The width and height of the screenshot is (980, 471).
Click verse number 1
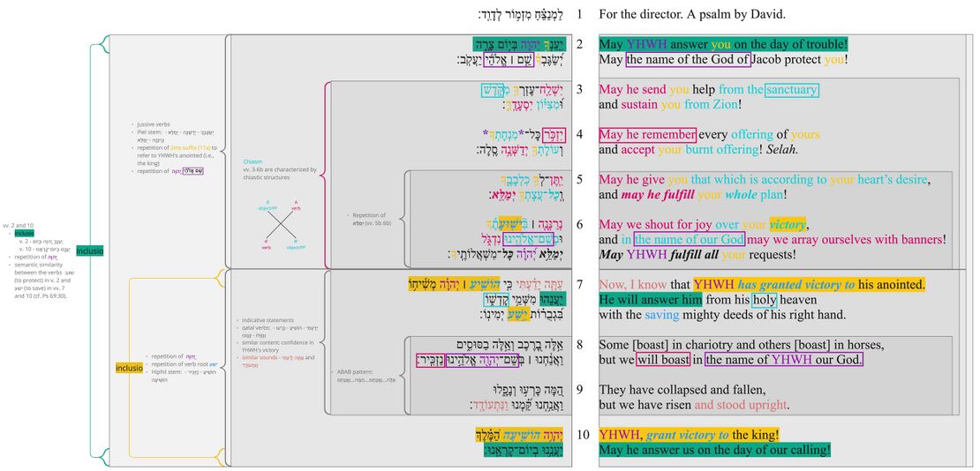579,14
